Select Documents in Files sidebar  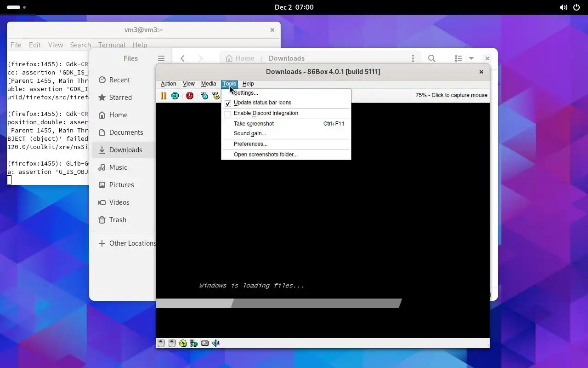click(124, 132)
